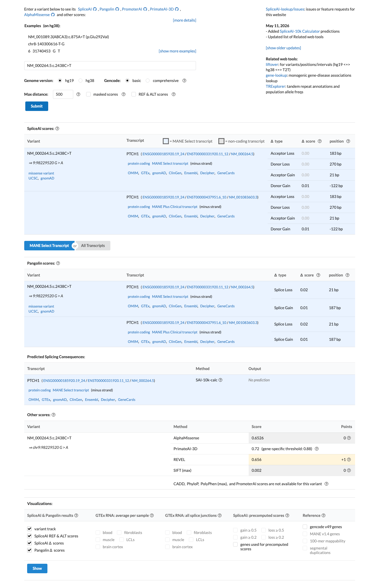
Task: Click the Max distance input field
Action: point(63,94)
